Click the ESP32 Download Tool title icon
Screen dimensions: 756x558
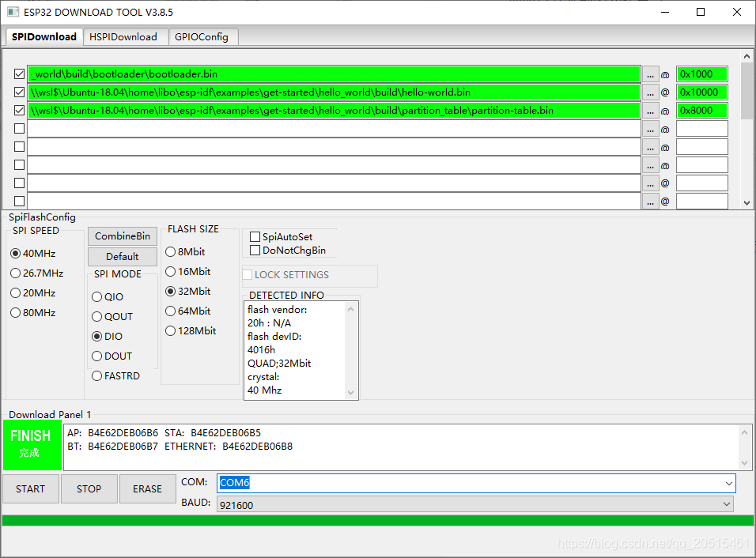[x=13, y=12]
